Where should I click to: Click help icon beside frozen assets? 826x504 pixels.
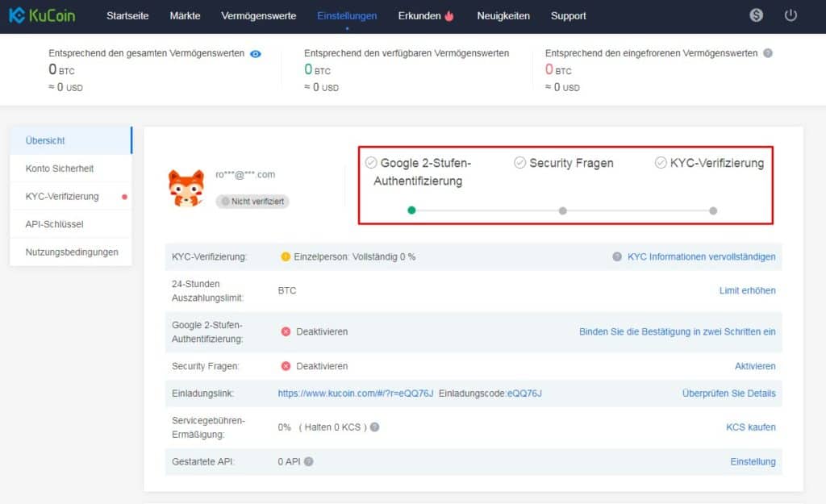point(768,53)
